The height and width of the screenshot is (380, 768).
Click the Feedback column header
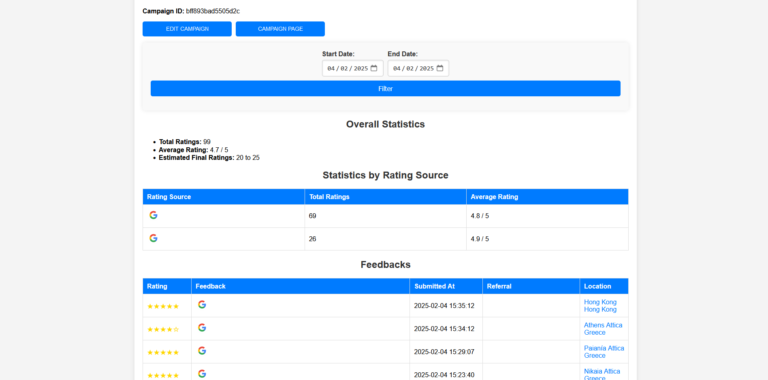[x=300, y=286]
